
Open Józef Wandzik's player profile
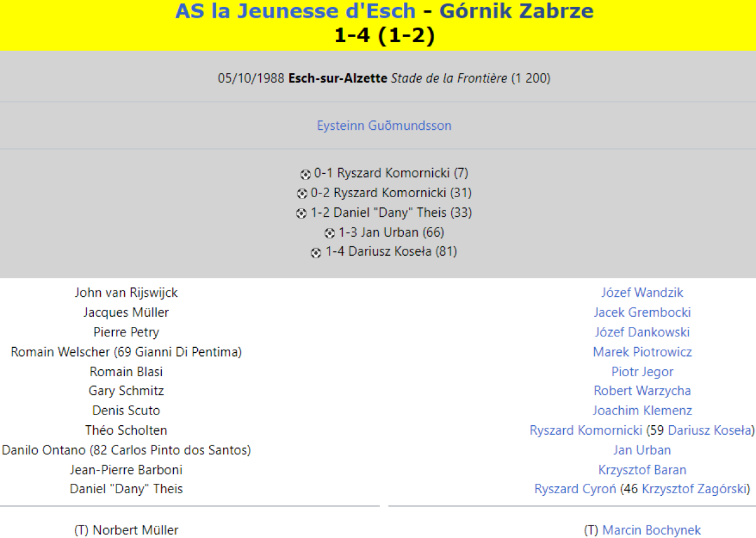[642, 292]
